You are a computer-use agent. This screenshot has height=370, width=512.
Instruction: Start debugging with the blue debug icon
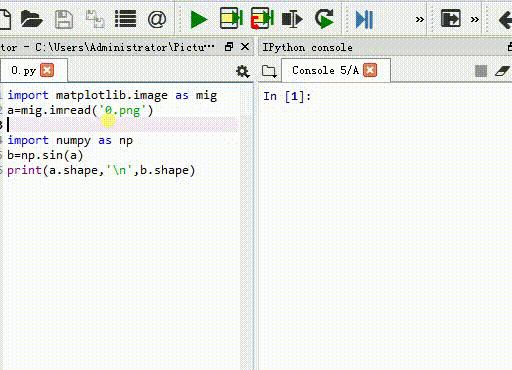[364, 19]
